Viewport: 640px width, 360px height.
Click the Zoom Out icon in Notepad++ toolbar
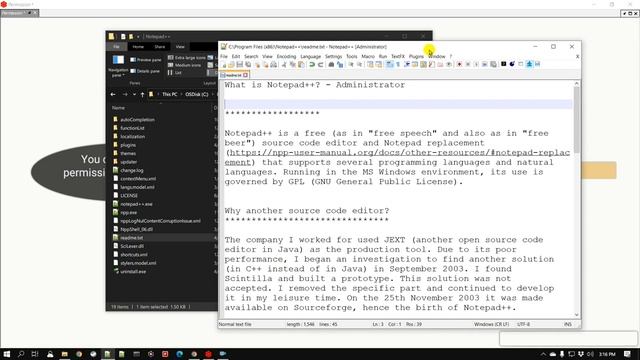pyautogui.click(x=359, y=64)
